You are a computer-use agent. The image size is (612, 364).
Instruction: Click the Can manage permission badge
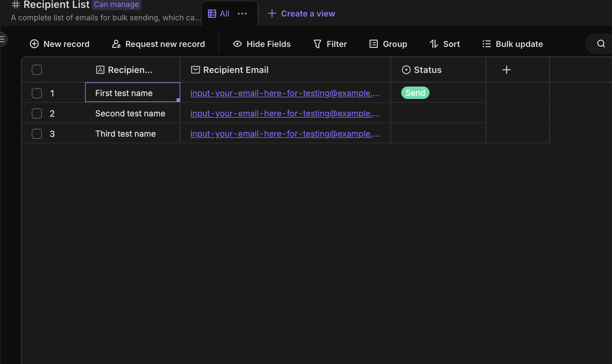point(116,4)
